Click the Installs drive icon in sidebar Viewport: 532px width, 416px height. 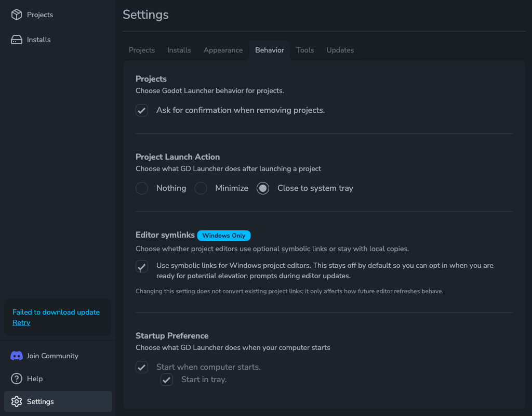17,40
